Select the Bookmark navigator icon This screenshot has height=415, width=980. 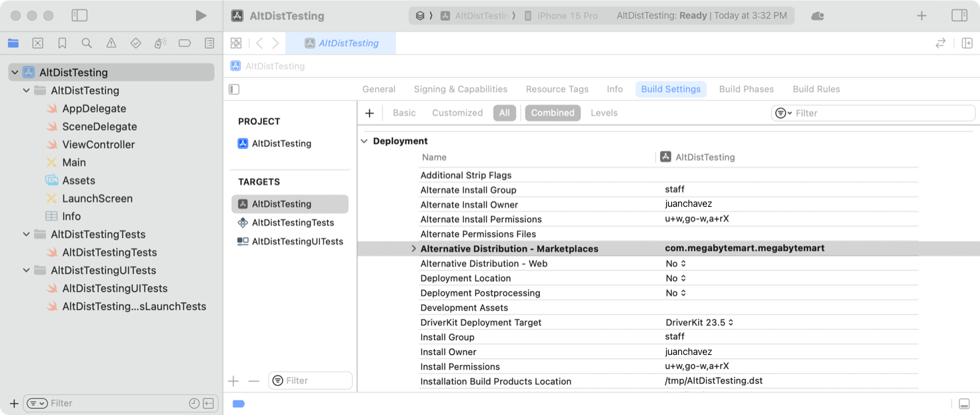tap(61, 42)
